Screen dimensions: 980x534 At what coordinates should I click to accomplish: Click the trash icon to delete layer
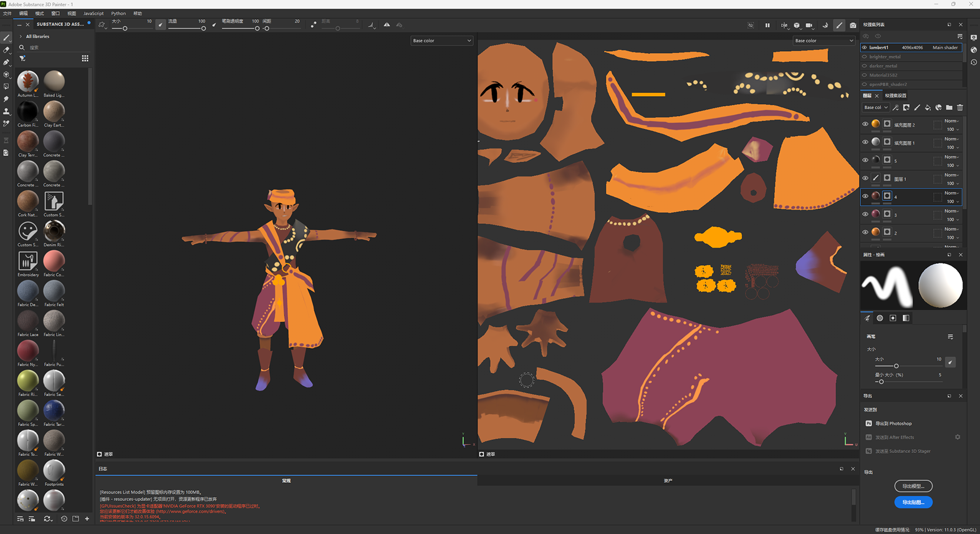click(960, 107)
